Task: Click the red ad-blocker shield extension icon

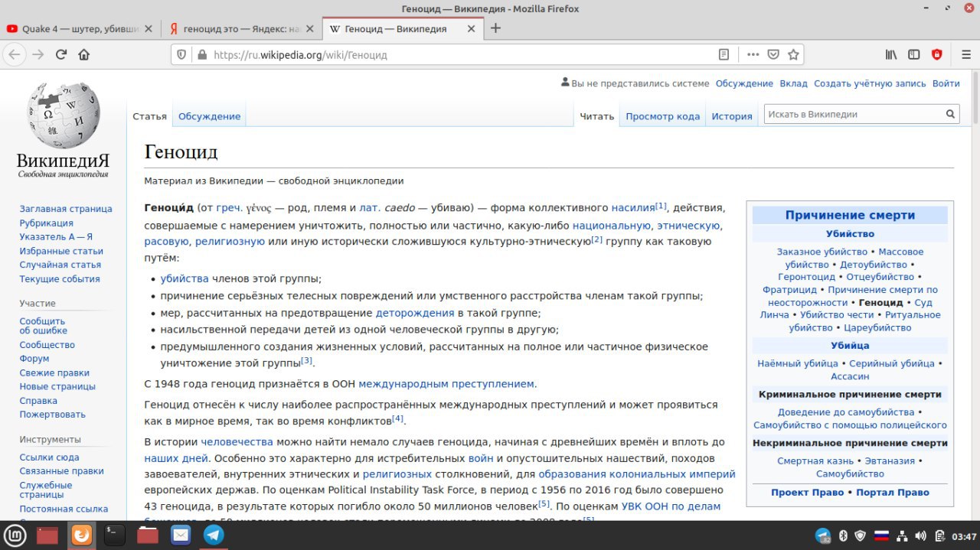Action: pos(936,54)
